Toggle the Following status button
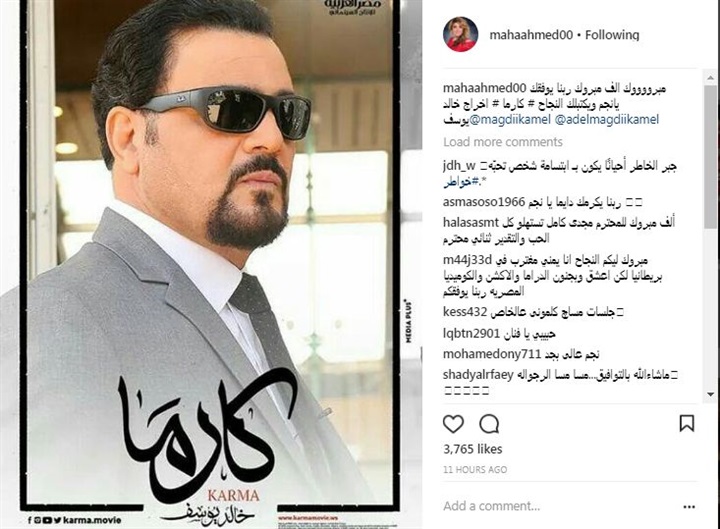720x529 pixels. (612, 35)
